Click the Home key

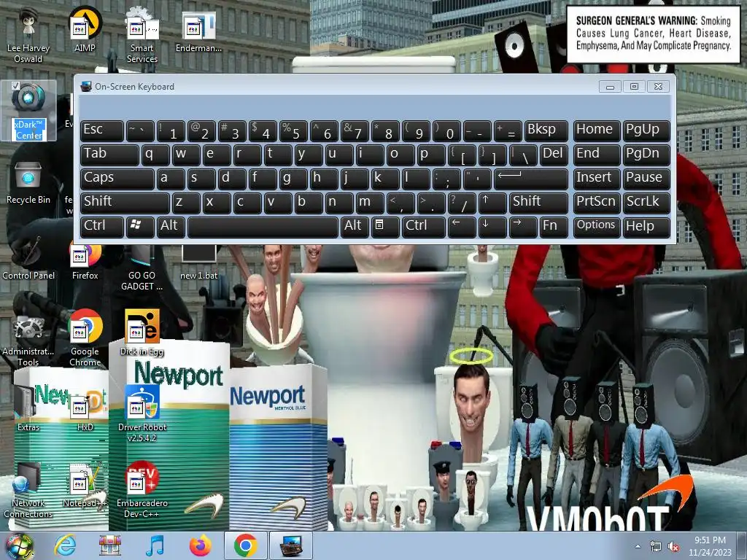click(x=597, y=131)
